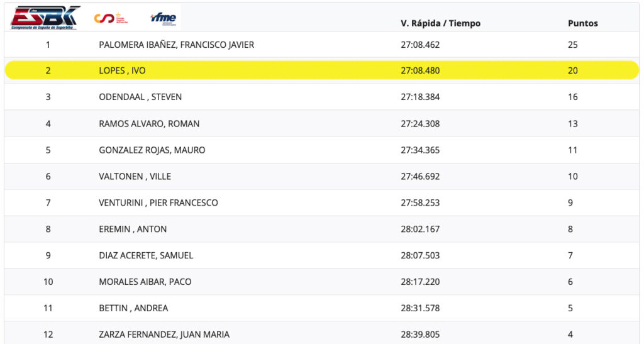The width and height of the screenshot is (644, 344).
Task: Click rider name Odendaal, Steven
Action: (140, 97)
